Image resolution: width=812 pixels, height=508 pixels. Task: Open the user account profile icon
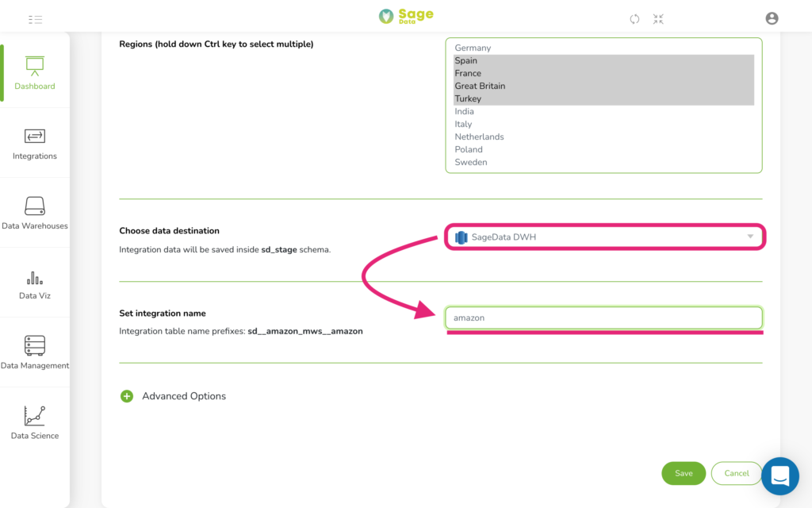tap(772, 18)
